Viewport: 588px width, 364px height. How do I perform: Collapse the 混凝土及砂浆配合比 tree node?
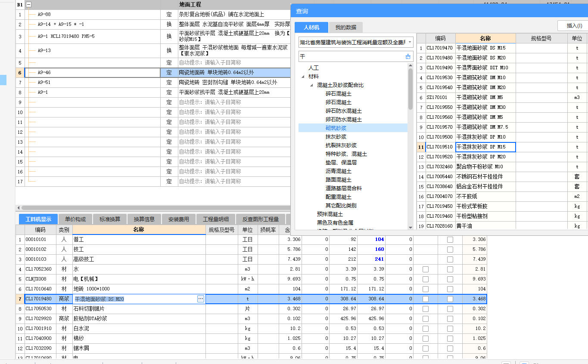311,85
